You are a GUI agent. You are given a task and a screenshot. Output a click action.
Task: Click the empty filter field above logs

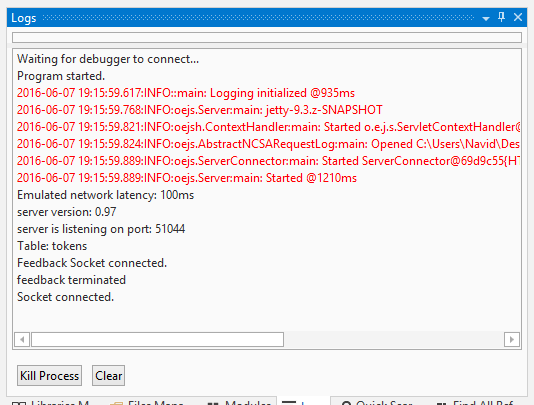(x=267, y=37)
